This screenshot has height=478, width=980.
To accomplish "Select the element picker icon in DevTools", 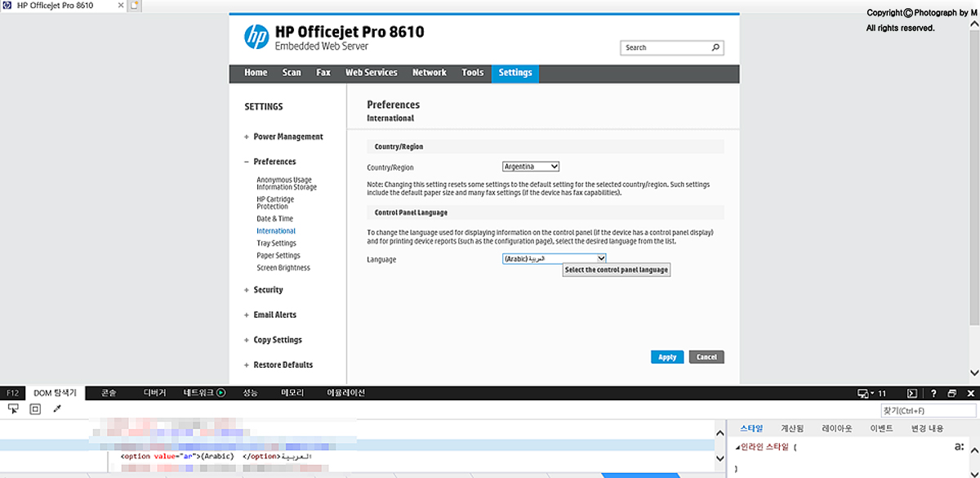I will (x=14, y=409).
